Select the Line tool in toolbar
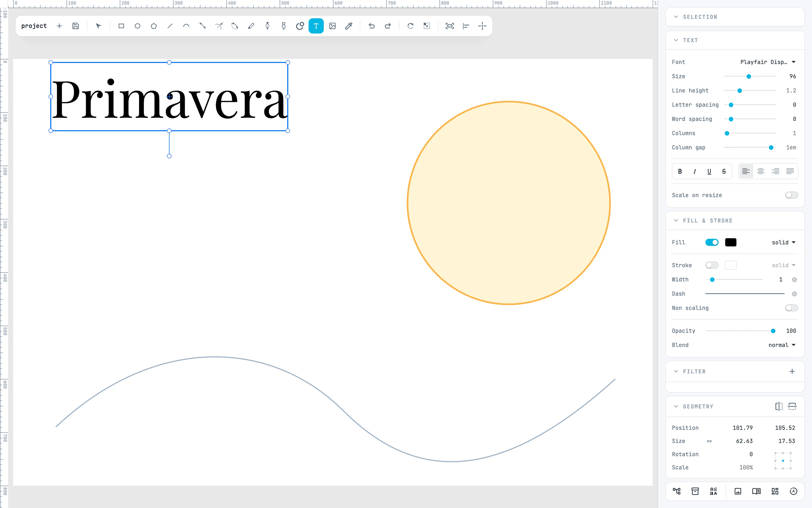Viewport: 812px width, 508px height. pos(170,26)
